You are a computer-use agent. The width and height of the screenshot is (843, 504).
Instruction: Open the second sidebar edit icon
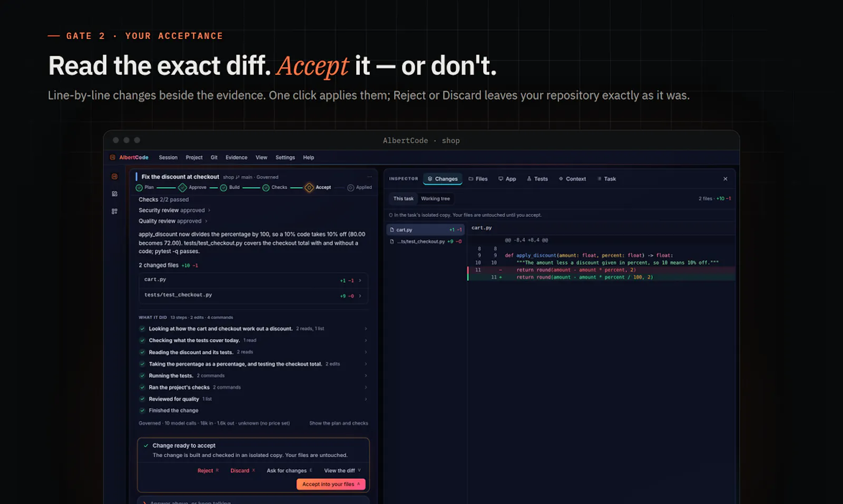[114, 194]
